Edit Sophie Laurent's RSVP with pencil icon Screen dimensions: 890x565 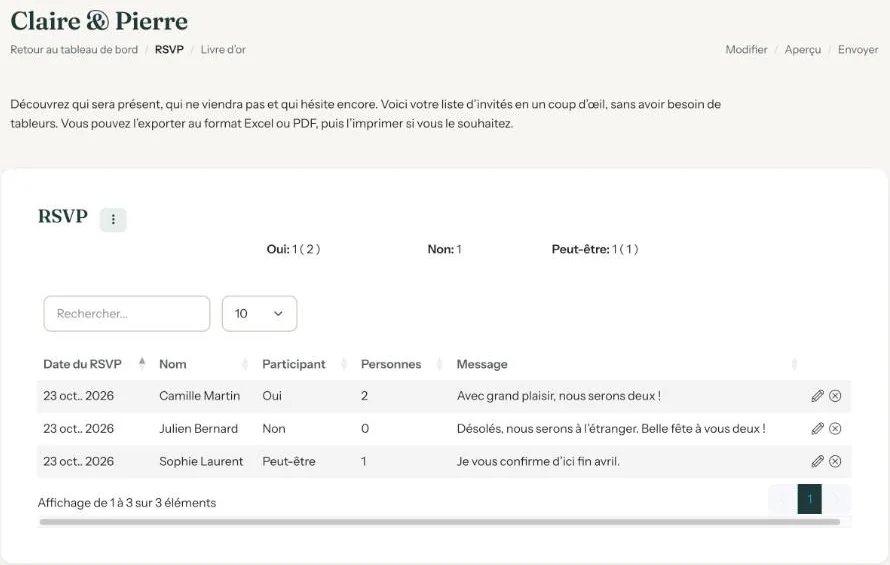click(817, 462)
